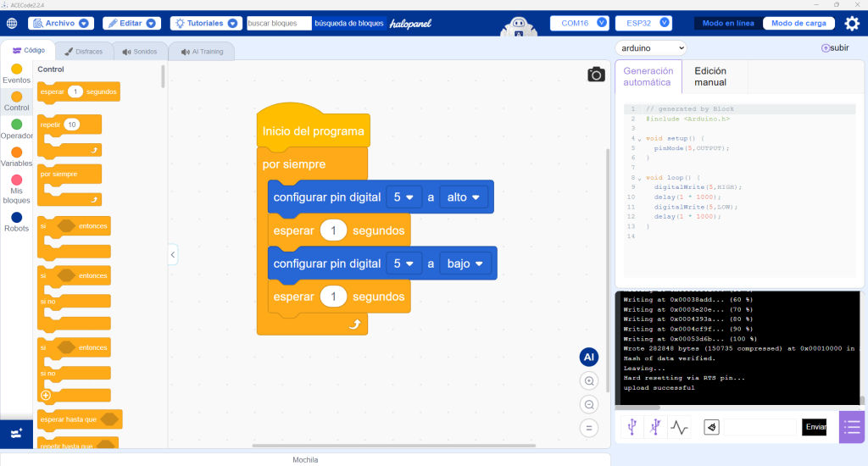Click the USB connect serial icon
Screen dimensions: 868x466
click(x=632, y=427)
